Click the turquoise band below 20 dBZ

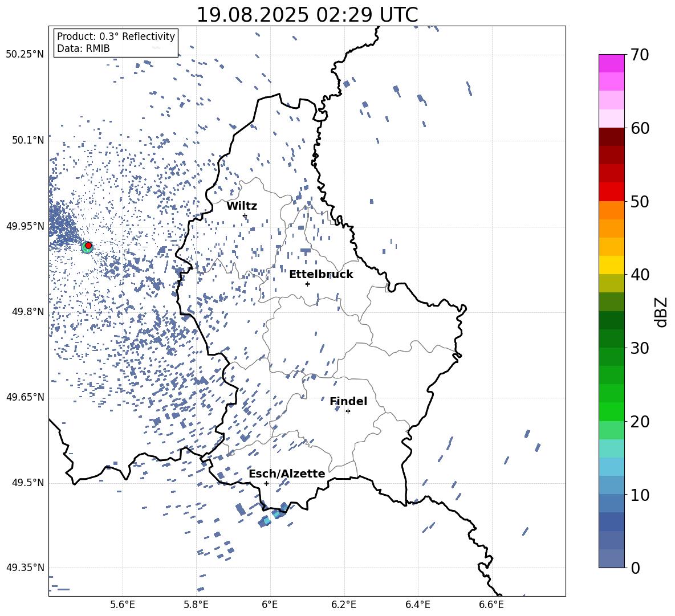[611, 448]
